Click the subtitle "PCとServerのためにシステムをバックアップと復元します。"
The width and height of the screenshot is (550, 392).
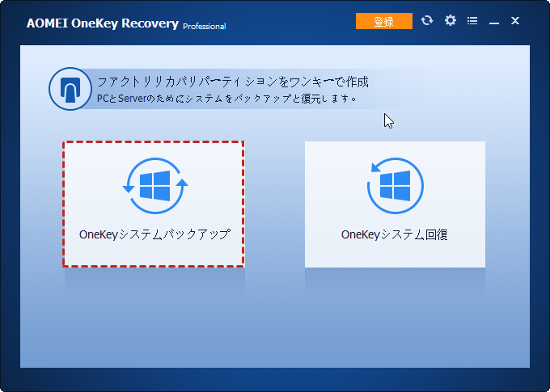(x=226, y=99)
